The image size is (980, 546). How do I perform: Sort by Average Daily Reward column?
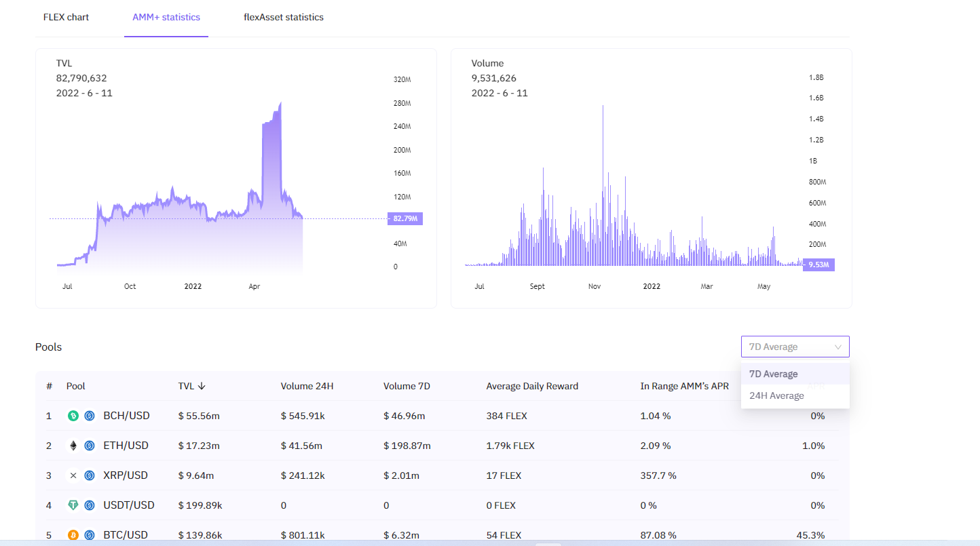532,386
